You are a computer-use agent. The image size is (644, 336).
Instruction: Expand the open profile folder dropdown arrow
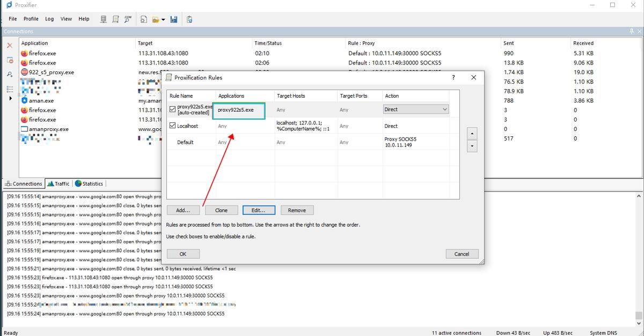tap(163, 20)
